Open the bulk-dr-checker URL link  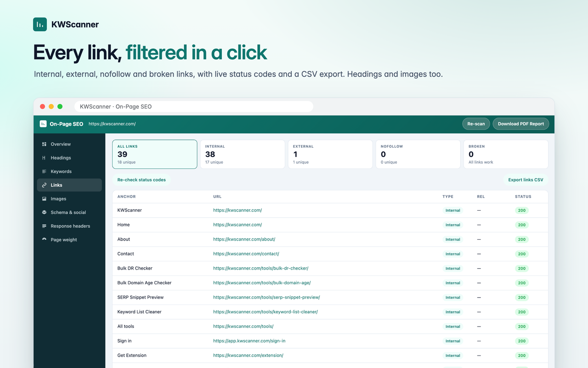(260, 268)
